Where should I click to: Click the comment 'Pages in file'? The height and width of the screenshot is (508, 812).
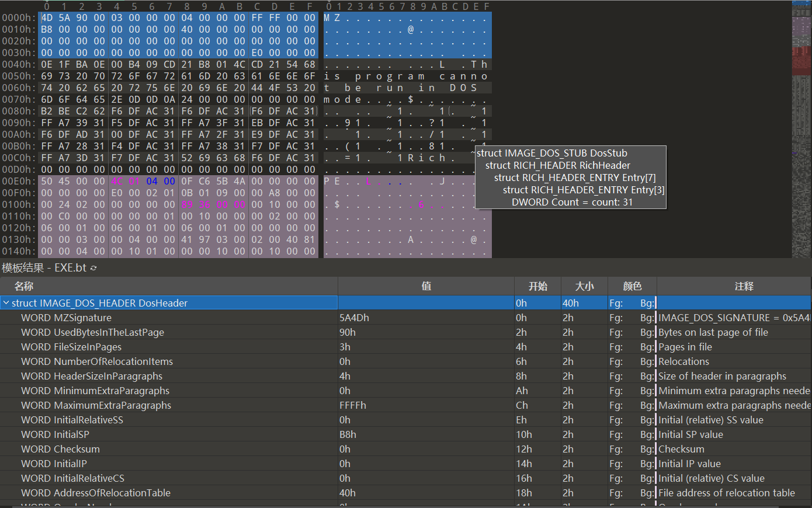point(685,347)
